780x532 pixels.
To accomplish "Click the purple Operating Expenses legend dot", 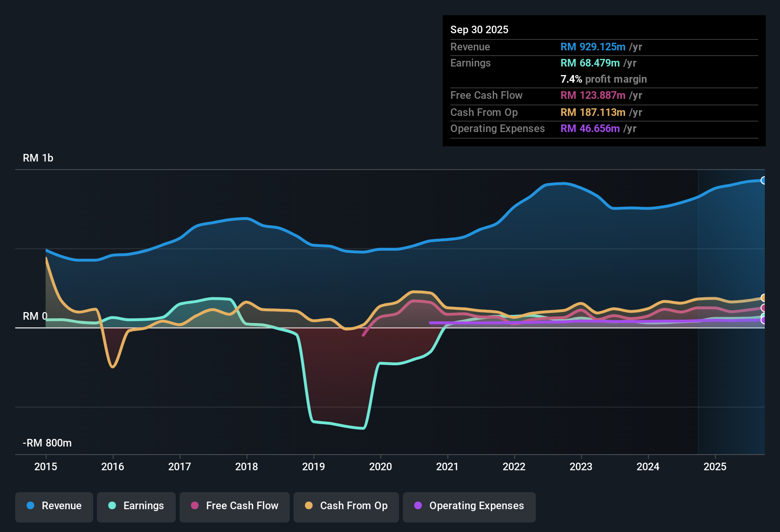I will tap(419, 506).
